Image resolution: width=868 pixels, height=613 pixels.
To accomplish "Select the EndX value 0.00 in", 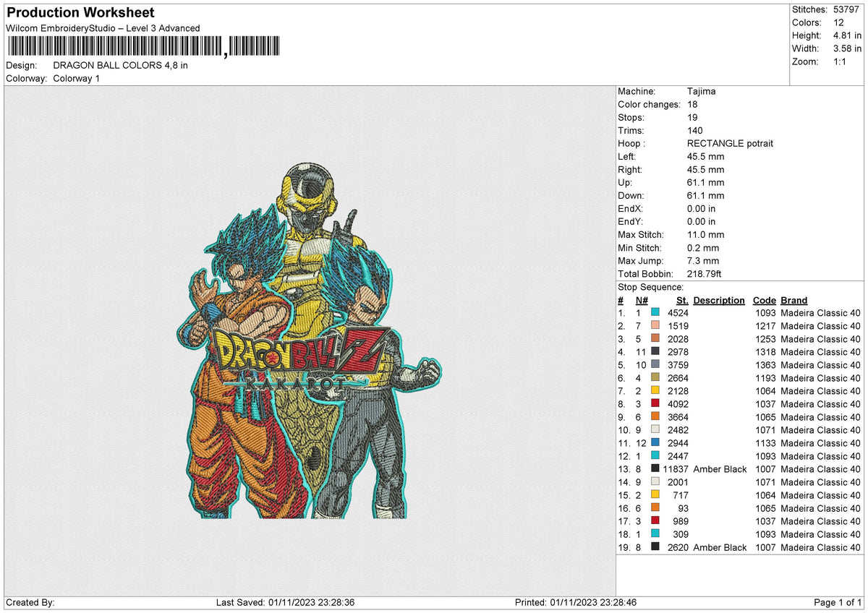I will point(702,209).
